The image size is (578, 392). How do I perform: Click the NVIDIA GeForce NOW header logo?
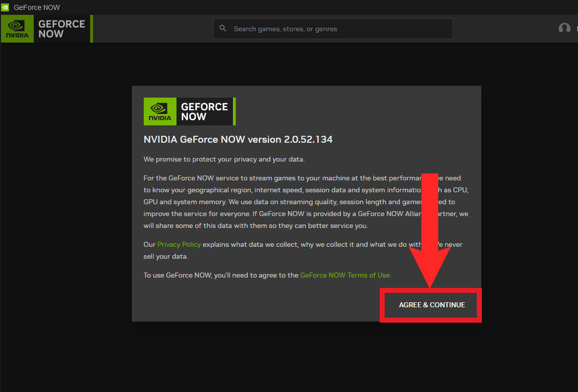[x=47, y=29]
